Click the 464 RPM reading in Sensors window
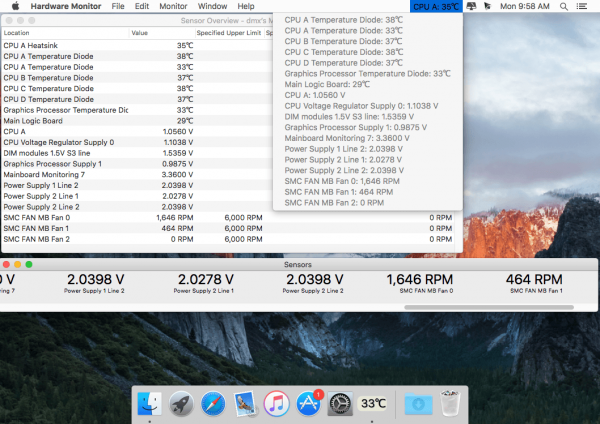Image resolution: width=600 pixels, height=424 pixels. (x=534, y=280)
